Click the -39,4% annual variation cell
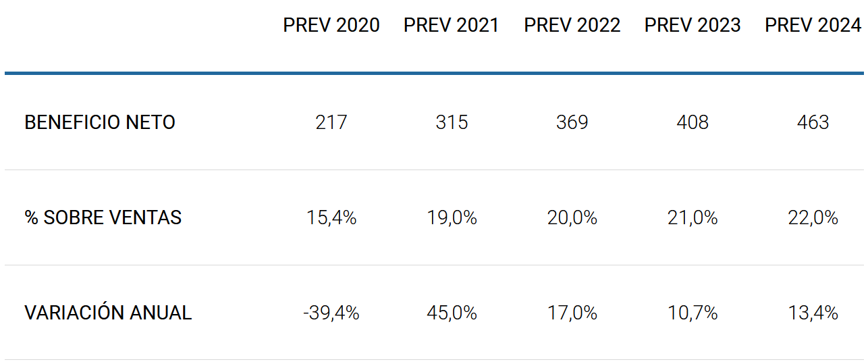 (x=331, y=313)
